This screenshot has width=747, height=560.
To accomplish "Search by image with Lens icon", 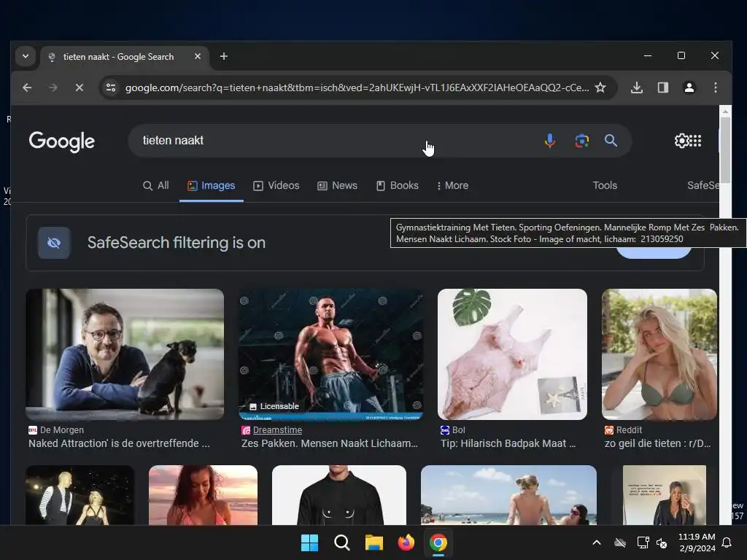I will (581, 141).
